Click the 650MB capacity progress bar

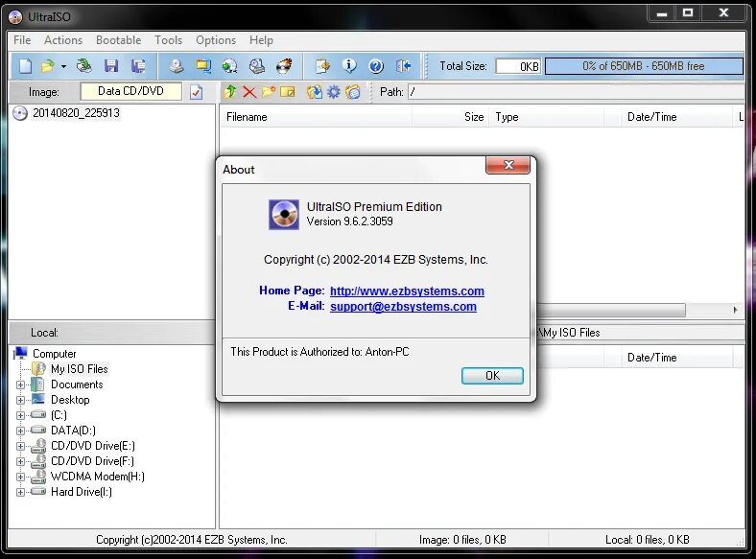point(644,66)
